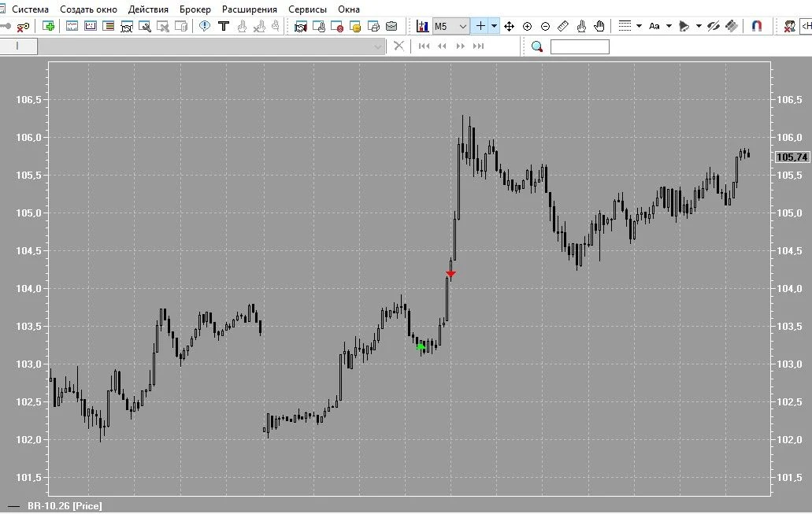The height and width of the screenshot is (514, 812).
Task: Open the Расширения menu
Action: coord(250,9)
